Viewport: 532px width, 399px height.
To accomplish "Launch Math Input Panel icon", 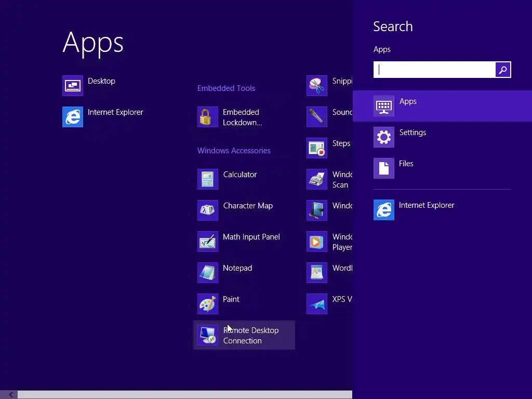I will [208, 242].
